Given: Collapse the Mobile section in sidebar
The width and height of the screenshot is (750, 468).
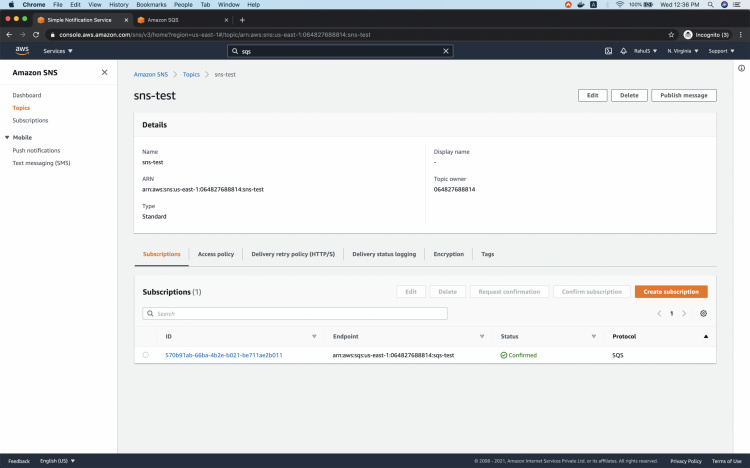Looking at the screenshot, I should point(7,137).
